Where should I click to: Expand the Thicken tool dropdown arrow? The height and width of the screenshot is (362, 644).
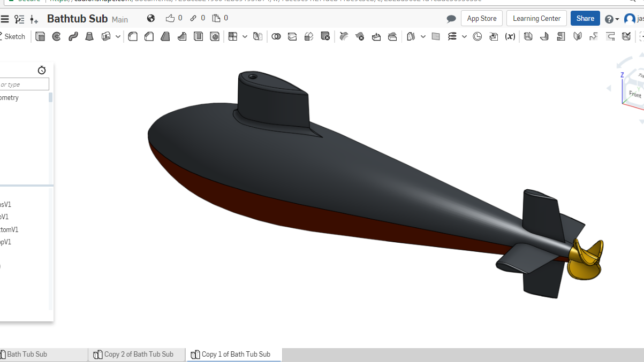[x=117, y=37]
